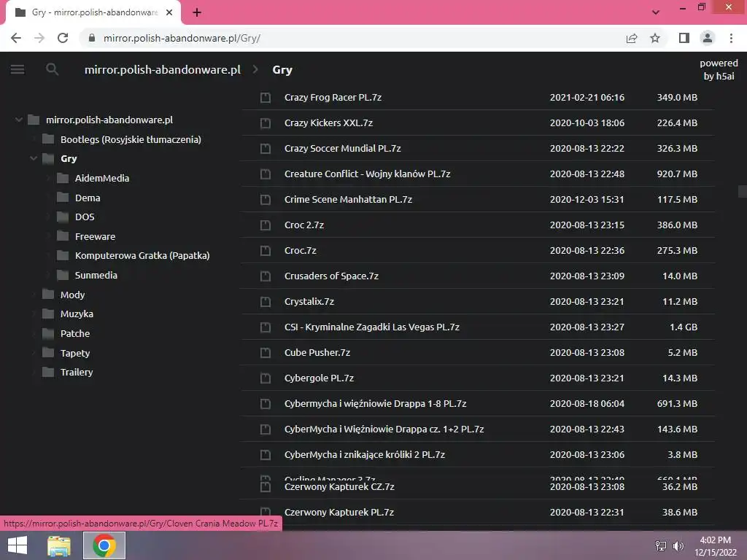Viewport: 747px width, 560px height.
Task: Click the file icon of Cybergole PL.7z
Action: pos(266,378)
